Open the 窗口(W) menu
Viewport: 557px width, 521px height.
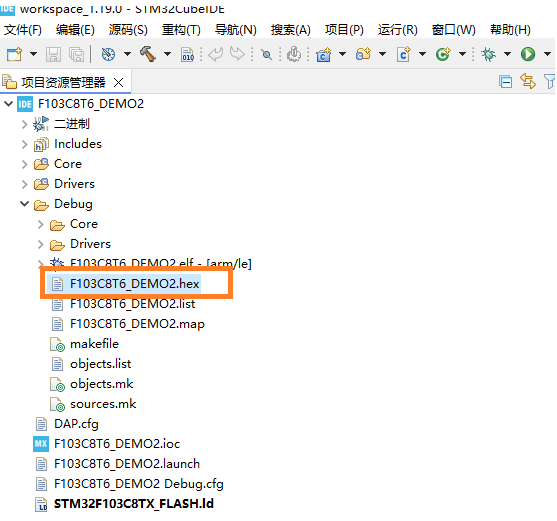coord(453,30)
